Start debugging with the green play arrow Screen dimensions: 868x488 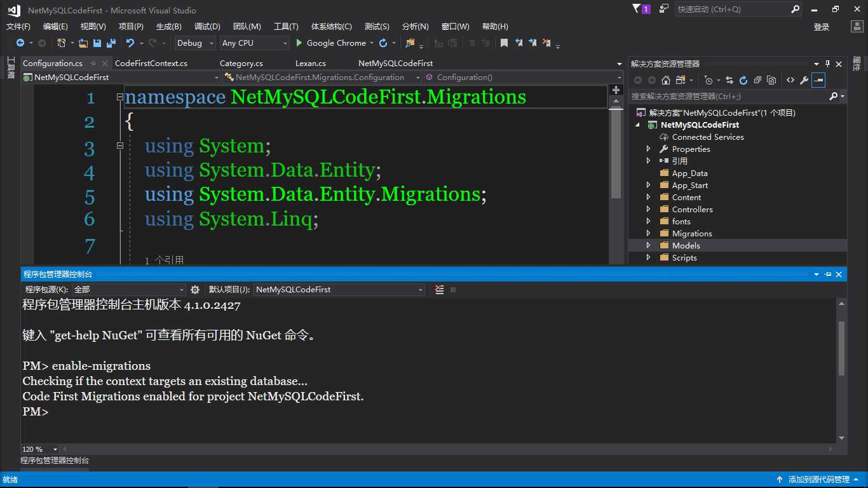coord(300,43)
